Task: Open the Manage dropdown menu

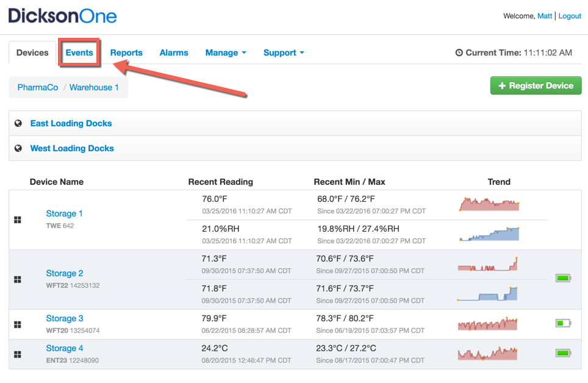Action: tap(226, 52)
